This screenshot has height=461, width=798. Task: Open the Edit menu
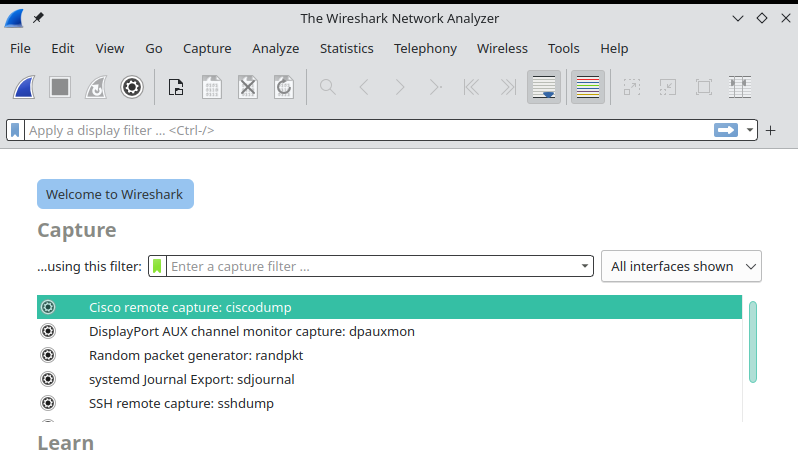click(x=63, y=48)
